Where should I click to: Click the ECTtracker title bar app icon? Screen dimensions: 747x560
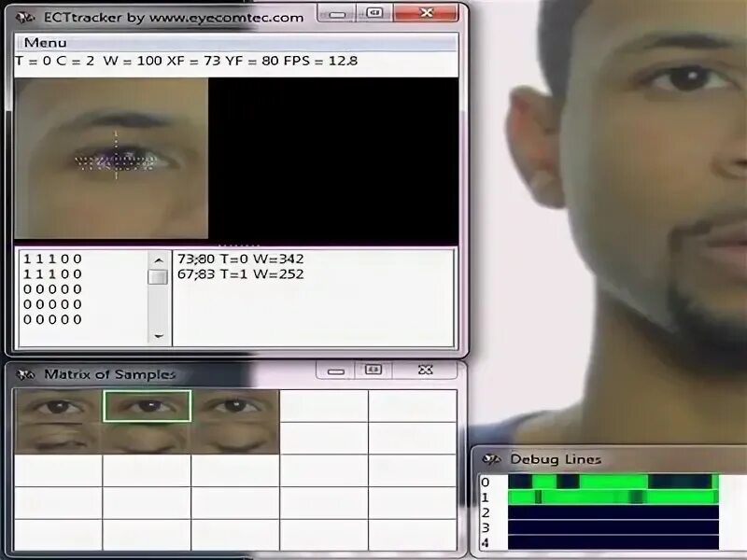click(25, 18)
